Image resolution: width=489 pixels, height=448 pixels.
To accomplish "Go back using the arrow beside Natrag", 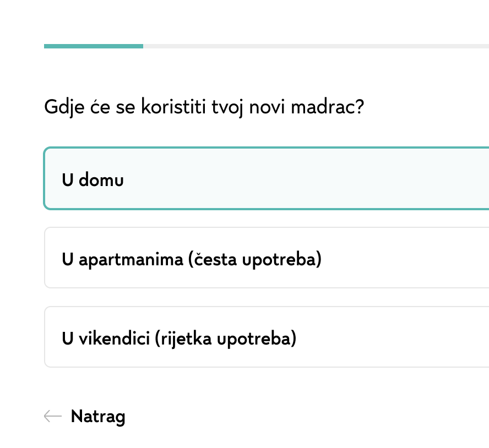I will pos(53,416).
